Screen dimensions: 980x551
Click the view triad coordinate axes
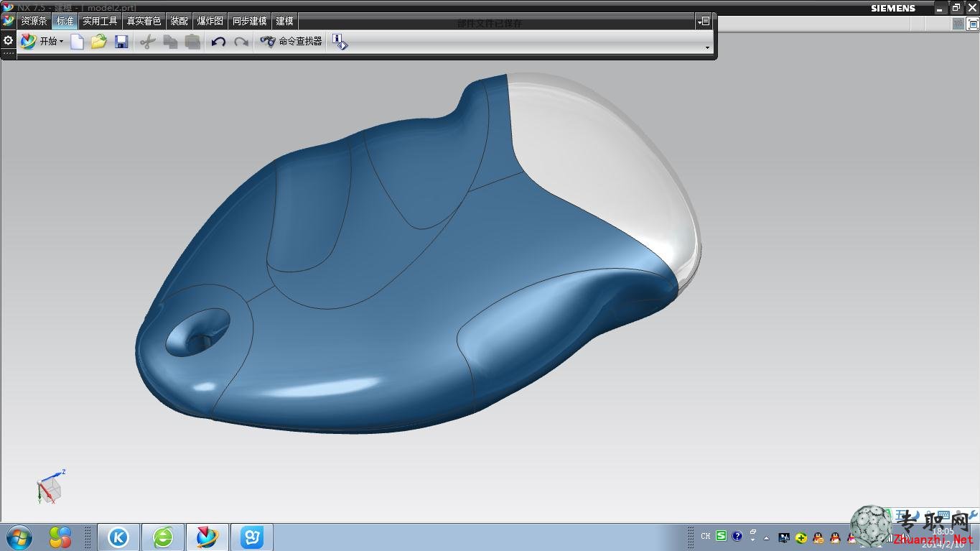click(50, 486)
